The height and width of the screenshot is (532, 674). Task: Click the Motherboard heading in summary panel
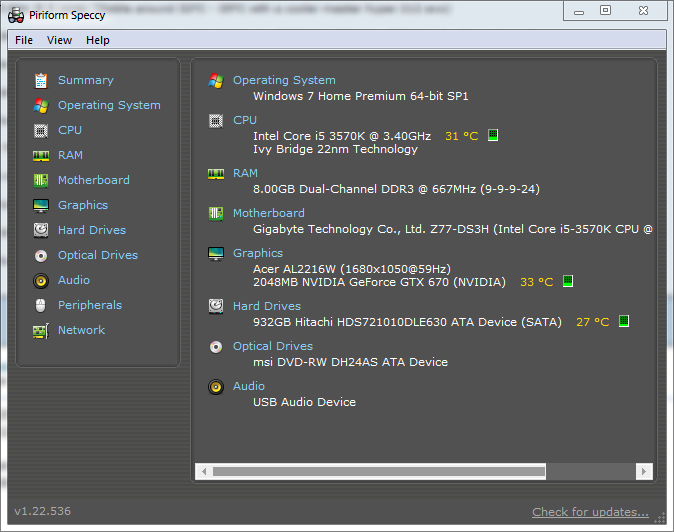click(x=269, y=213)
